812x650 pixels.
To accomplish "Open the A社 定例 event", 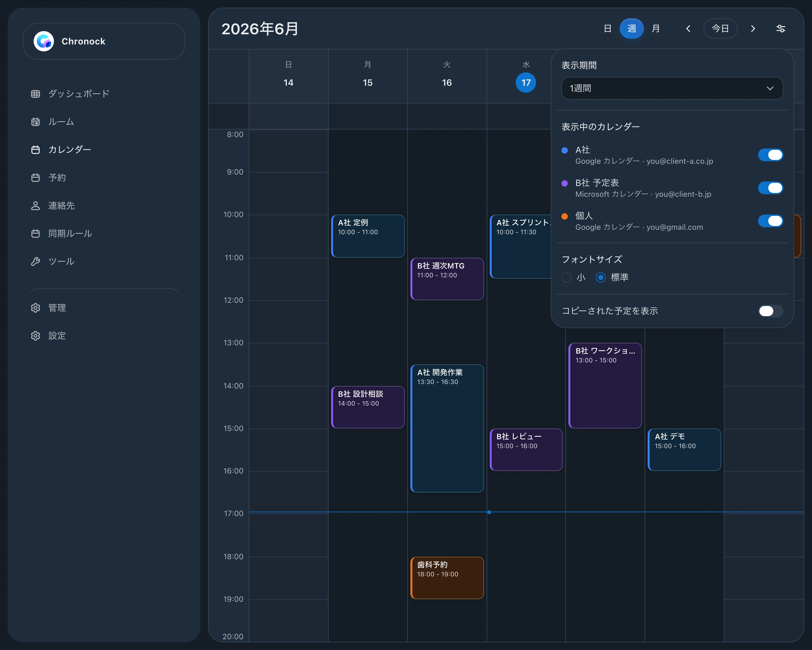I will point(368,236).
